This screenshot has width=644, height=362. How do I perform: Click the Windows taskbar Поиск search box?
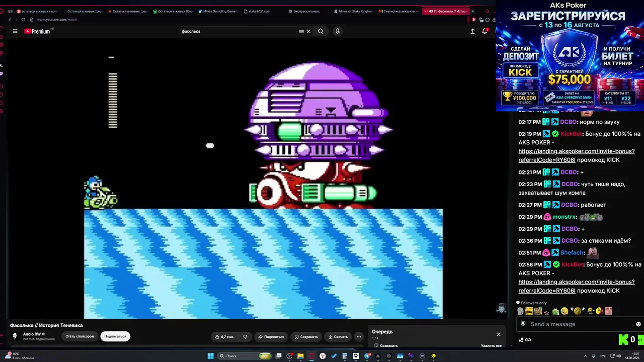(245, 356)
